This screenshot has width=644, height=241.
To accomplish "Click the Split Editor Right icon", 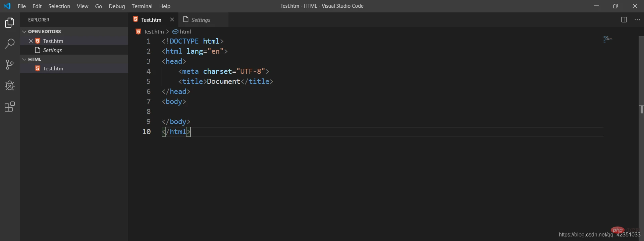I will [624, 20].
